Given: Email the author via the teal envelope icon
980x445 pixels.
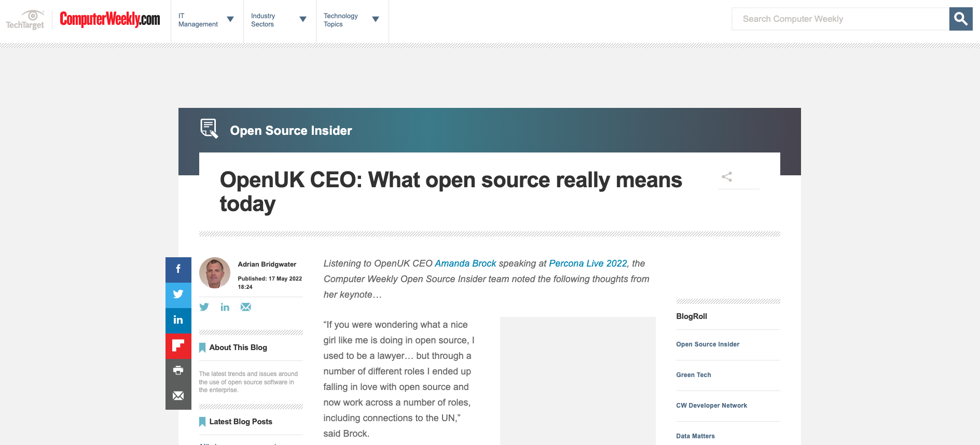Looking at the screenshot, I should (x=246, y=307).
